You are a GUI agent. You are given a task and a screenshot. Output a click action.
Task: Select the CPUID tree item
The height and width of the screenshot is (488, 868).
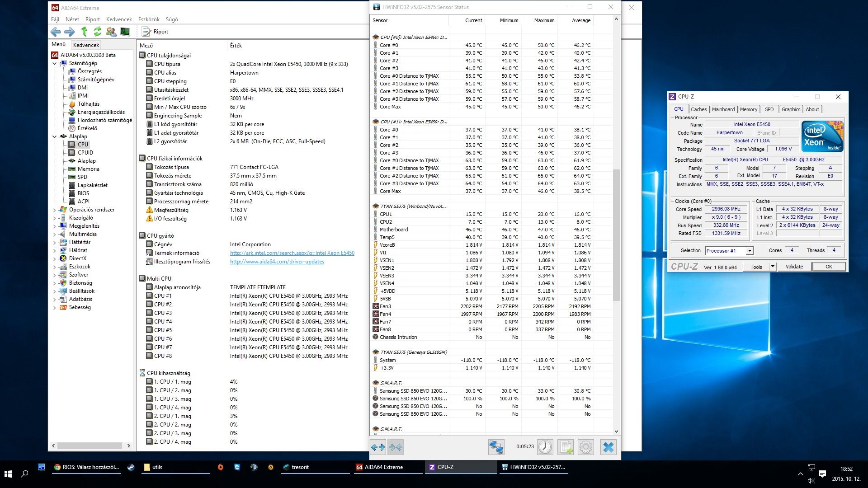pos(85,153)
